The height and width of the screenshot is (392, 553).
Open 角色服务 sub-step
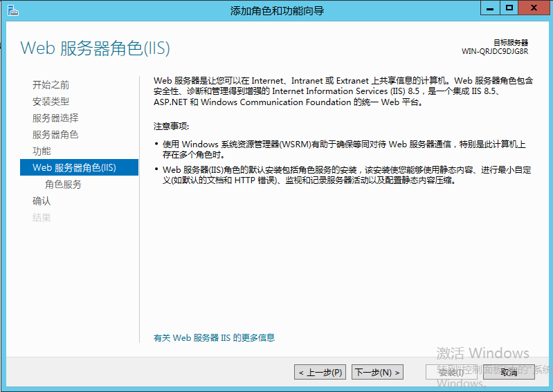pyautogui.click(x=63, y=184)
